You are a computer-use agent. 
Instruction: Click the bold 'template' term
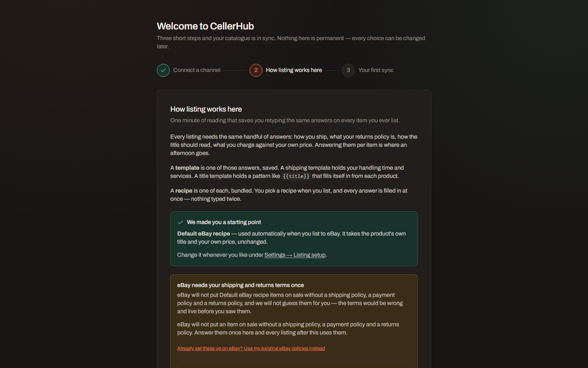(x=187, y=168)
